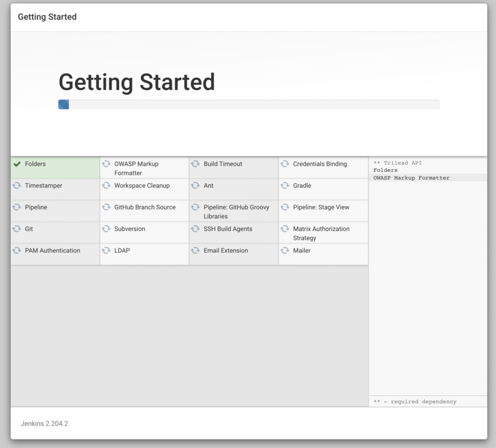Click the pending sync icon beside Timestamper
496x448 pixels.
[x=17, y=185]
